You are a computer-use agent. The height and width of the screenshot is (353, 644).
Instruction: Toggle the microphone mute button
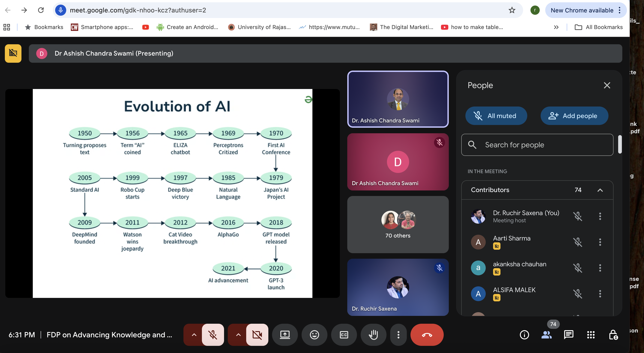(213, 335)
